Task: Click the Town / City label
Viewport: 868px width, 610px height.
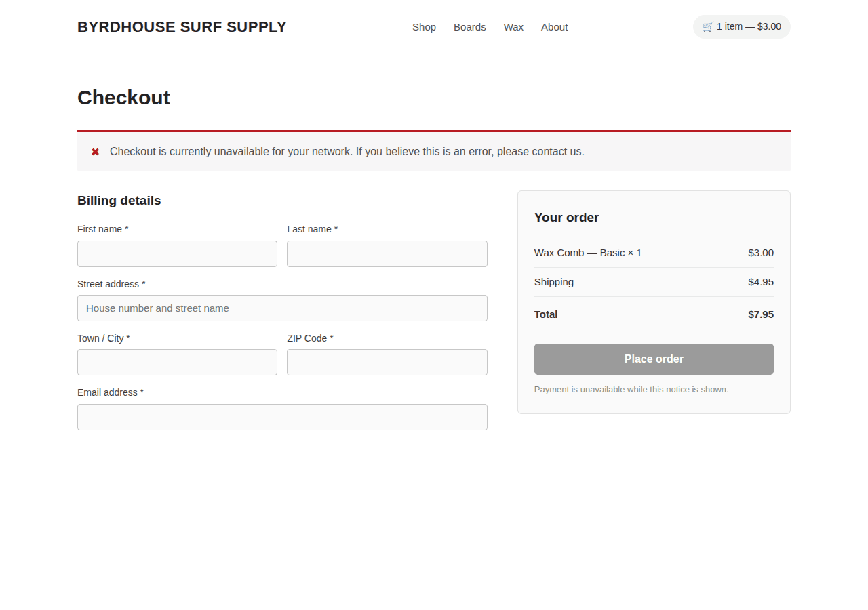Action: coord(104,338)
